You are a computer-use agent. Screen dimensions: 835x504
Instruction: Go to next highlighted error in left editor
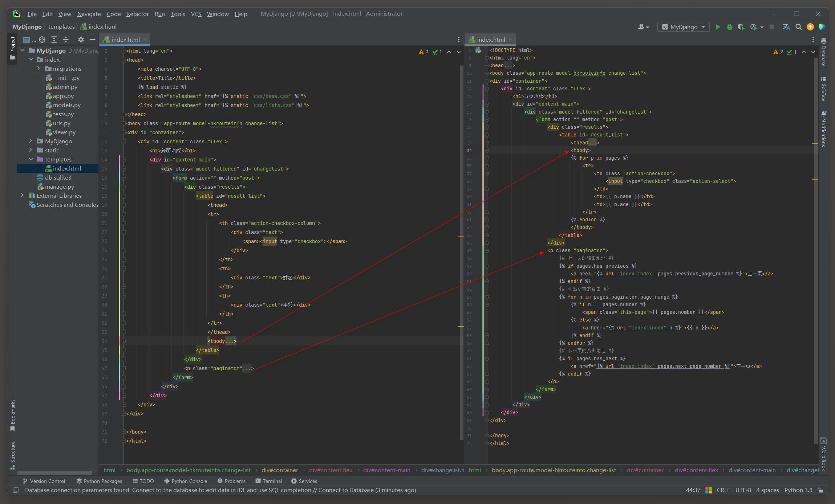[x=459, y=52]
